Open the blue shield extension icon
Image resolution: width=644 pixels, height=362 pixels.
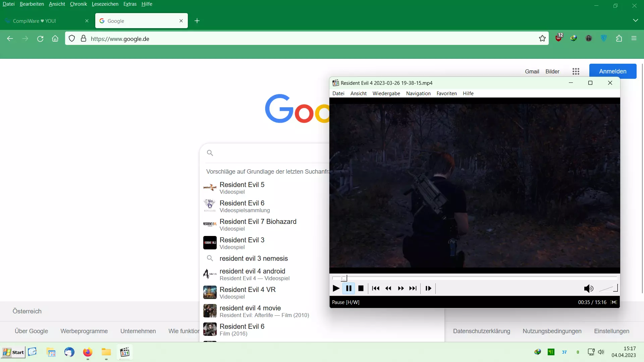click(604, 38)
